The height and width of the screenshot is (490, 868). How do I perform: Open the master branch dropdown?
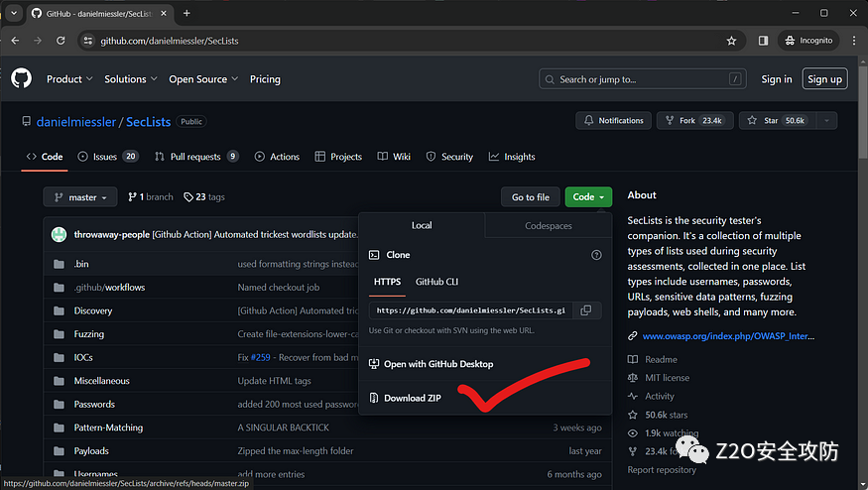(80, 197)
